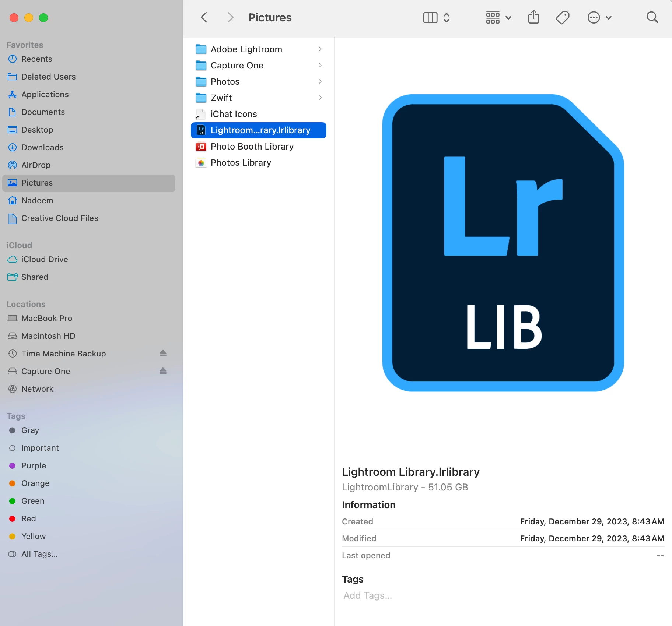Screen dimensions: 672x626
Task: Click the large Lightroom LIB preview image
Action: [x=503, y=243]
